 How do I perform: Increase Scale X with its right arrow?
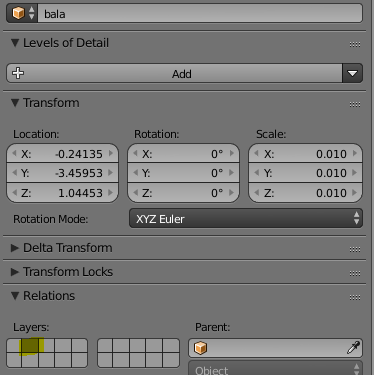point(355,153)
